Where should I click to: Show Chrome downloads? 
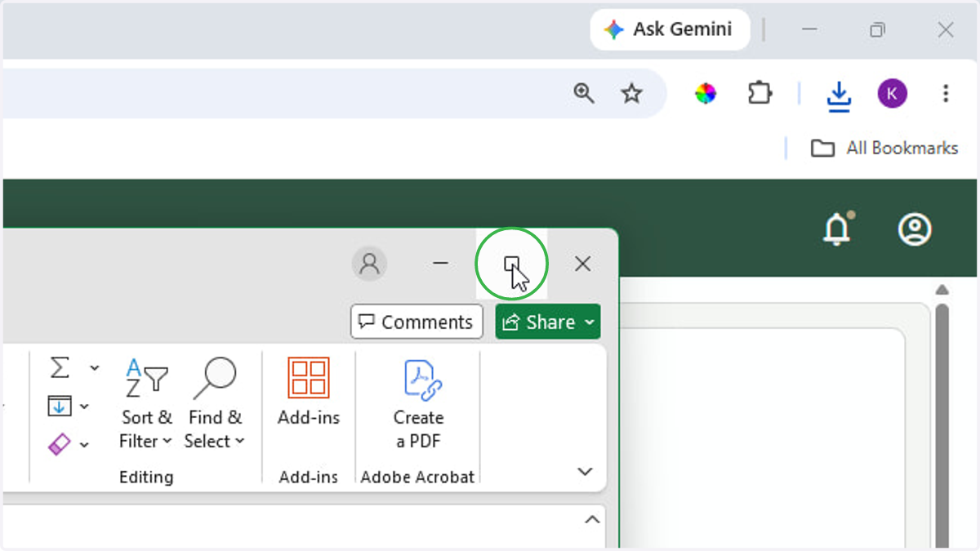(839, 95)
